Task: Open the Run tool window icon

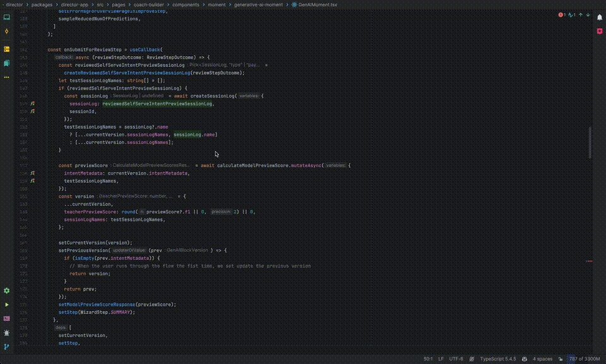Action: 6,305
